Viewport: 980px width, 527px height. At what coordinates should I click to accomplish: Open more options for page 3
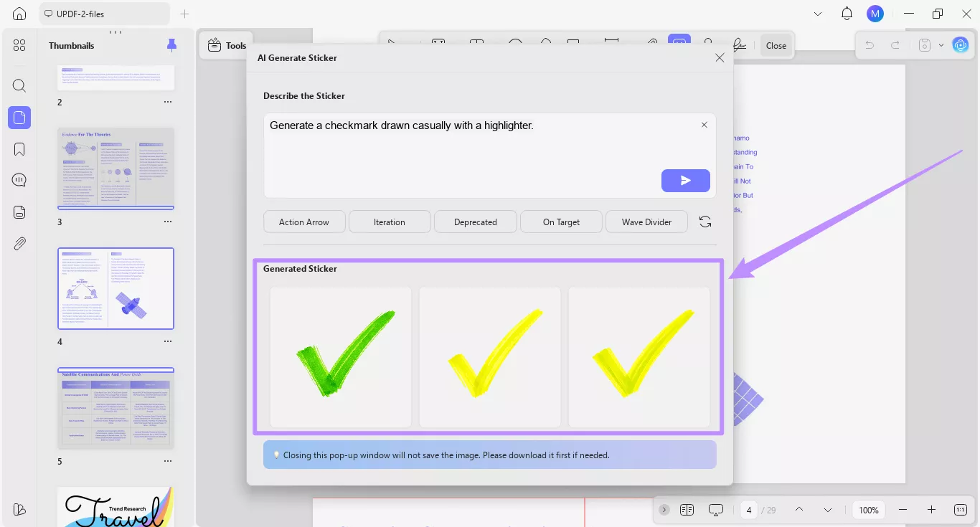coord(168,222)
